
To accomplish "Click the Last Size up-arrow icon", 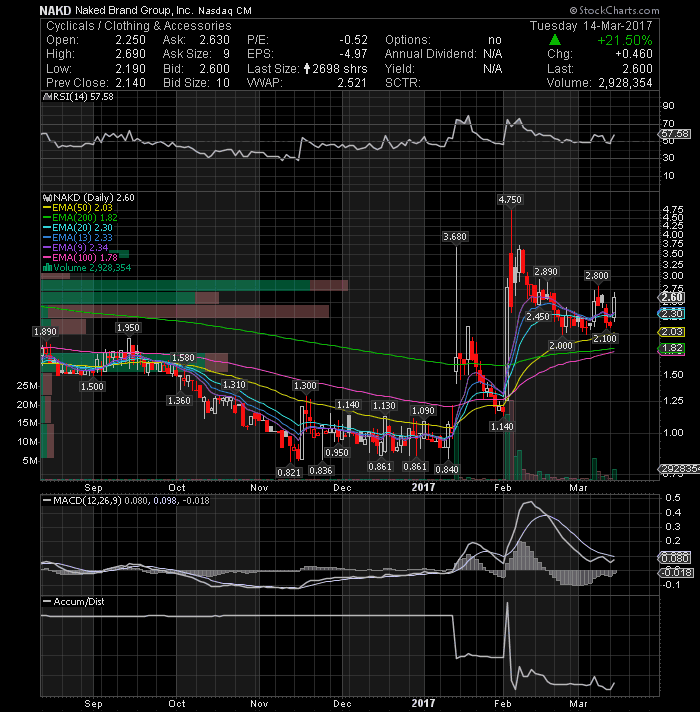I will 307,69.
